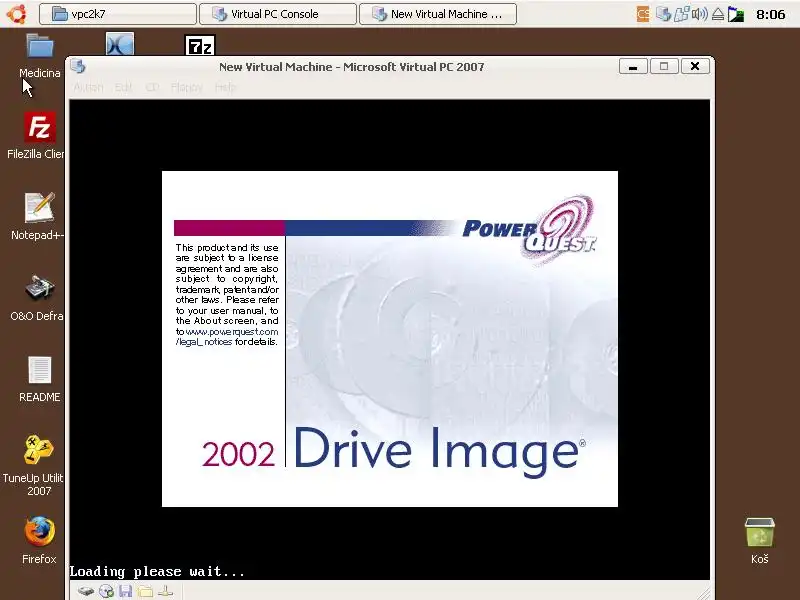This screenshot has width=800, height=600.
Task: Click the Virtual PC tray icon
Action: pyautogui.click(x=663, y=14)
